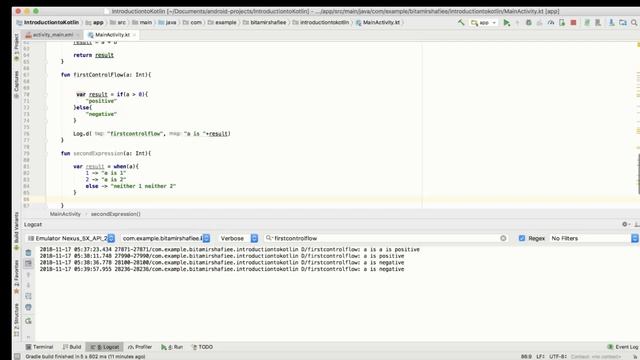Open the 1: Project side panel
This screenshot has height=360, width=640.
16,47
